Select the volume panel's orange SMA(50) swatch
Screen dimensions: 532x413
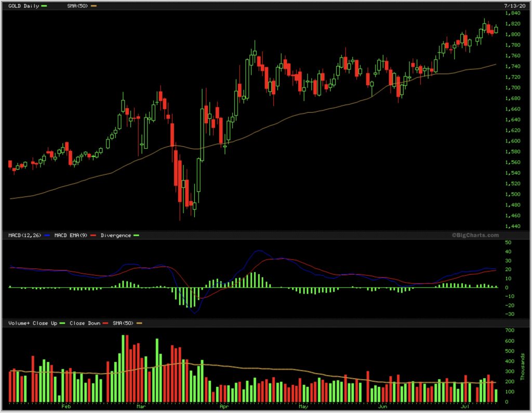click(139, 324)
